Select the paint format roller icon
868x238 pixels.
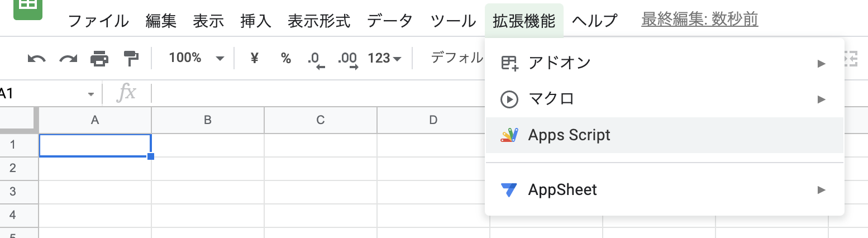(131, 58)
